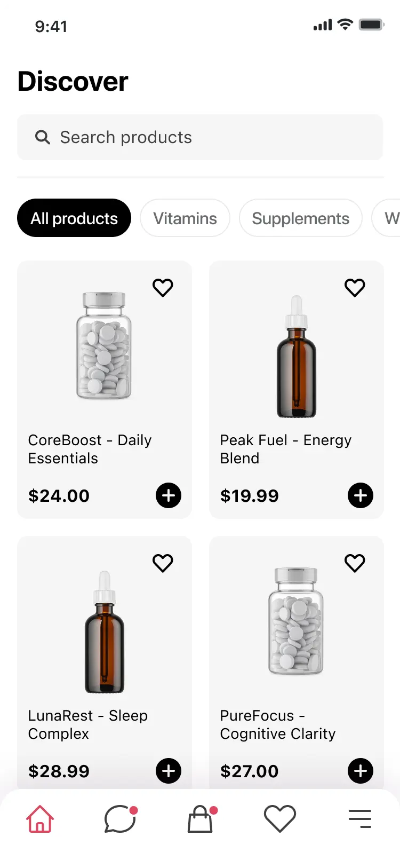
Task: Open the chat messages icon
Action: pos(120,818)
